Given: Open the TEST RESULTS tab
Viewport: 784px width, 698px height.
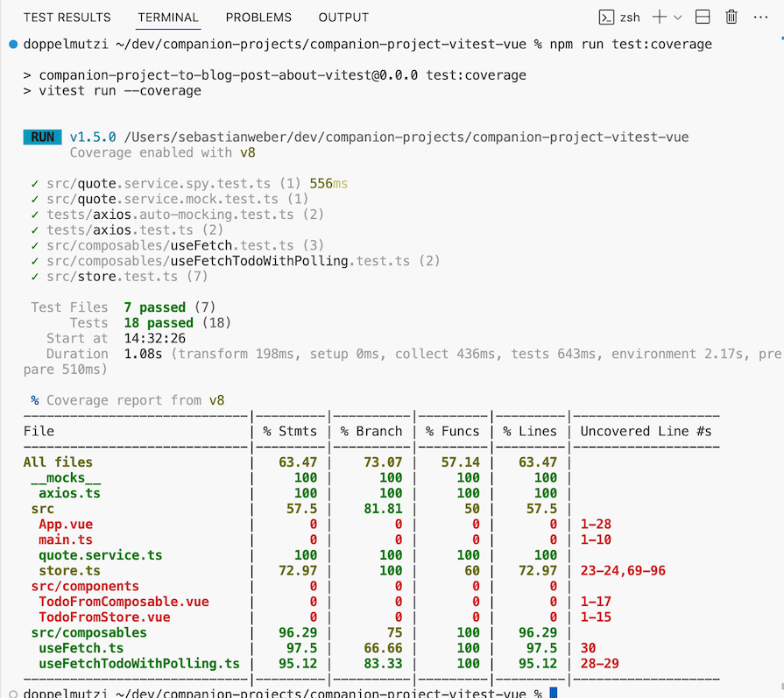Looking at the screenshot, I should pos(67,17).
